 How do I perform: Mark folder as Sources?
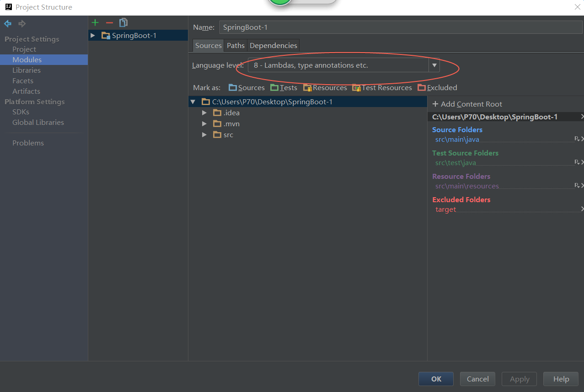coord(246,87)
